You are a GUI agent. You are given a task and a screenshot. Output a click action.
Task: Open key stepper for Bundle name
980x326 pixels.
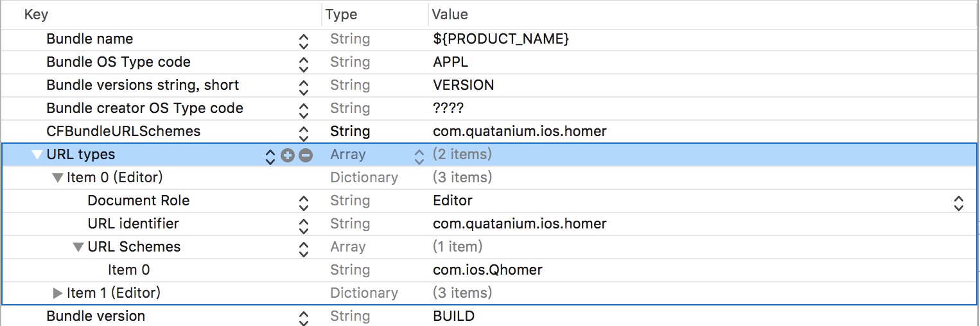[304, 42]
